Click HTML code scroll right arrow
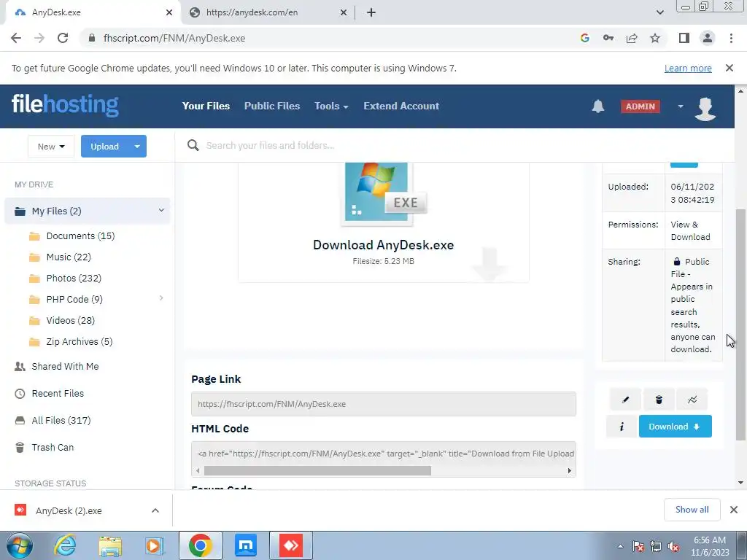Viewport: 747px width, 560px height. pyautogui.click(x=569, y=470)
